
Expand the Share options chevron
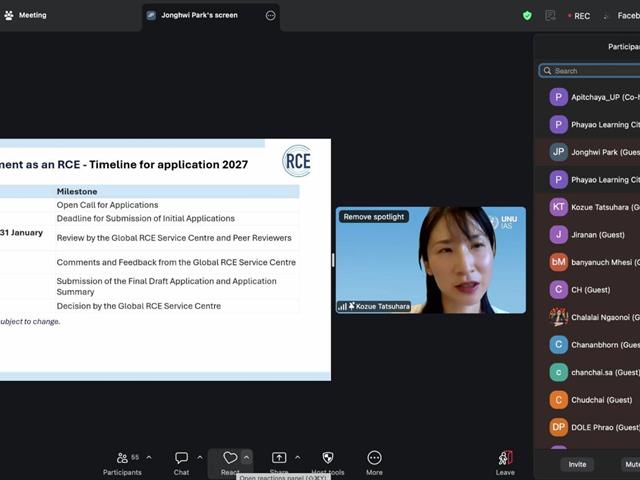(x=298, y=458)
